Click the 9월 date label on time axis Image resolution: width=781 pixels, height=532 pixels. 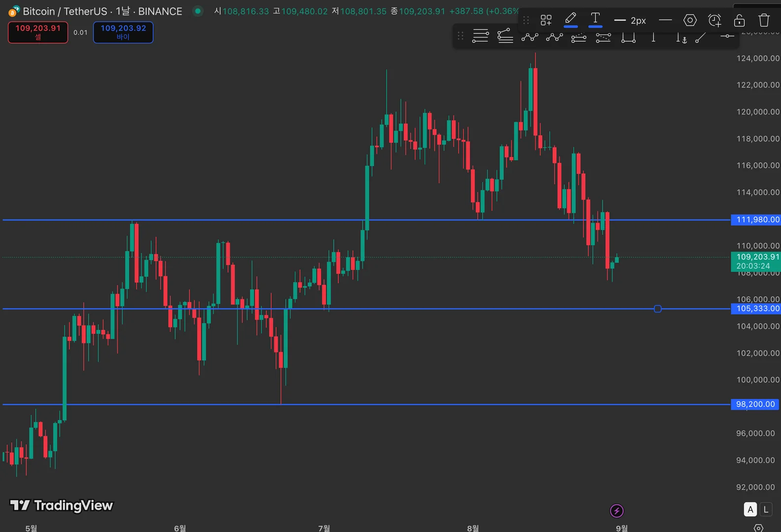[x=621, y=528]
